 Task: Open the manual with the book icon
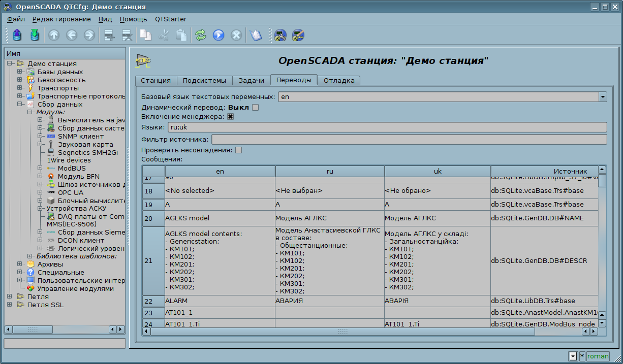click(x=256, y=35)
